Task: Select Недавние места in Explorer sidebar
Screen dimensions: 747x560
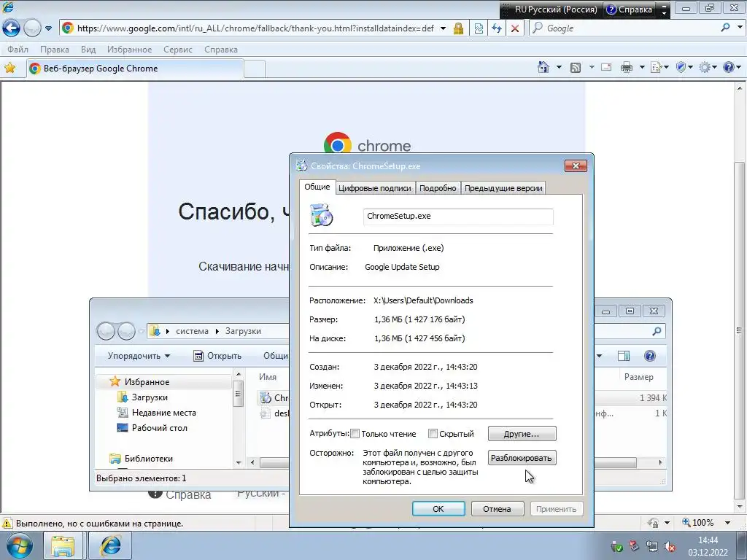Action: coord(164,413)
